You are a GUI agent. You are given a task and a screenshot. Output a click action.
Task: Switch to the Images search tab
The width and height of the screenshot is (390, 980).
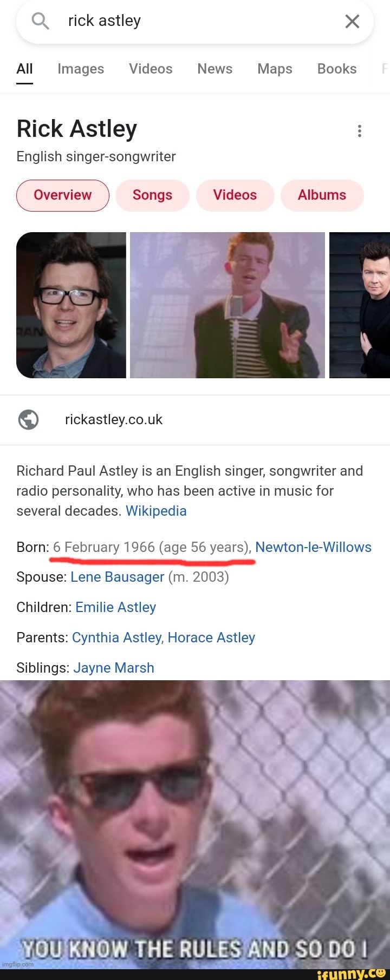click(x=80, y=69)
